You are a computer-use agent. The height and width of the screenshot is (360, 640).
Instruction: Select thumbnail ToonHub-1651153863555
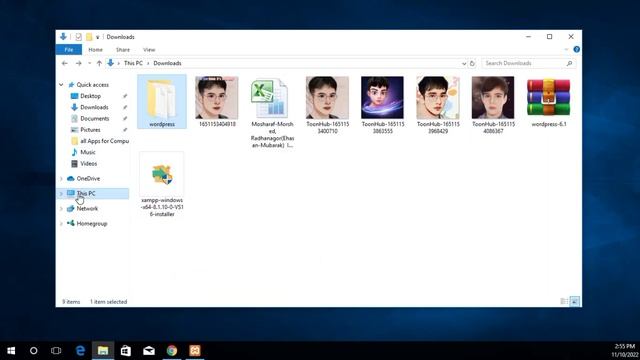click(x=382, y=105)
